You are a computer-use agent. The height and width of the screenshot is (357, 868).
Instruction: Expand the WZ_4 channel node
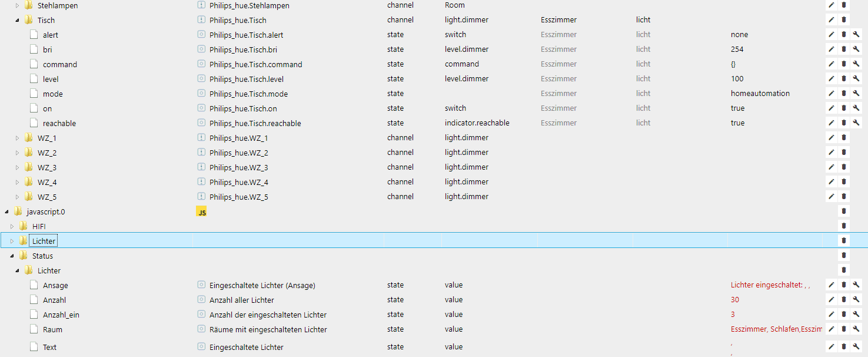tap(17, 182)
